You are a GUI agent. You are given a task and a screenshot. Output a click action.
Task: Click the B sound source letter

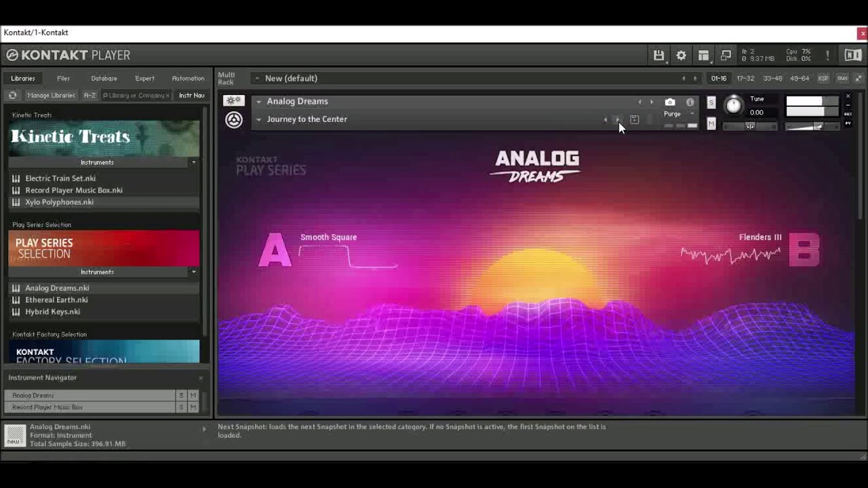click(804, 250)
